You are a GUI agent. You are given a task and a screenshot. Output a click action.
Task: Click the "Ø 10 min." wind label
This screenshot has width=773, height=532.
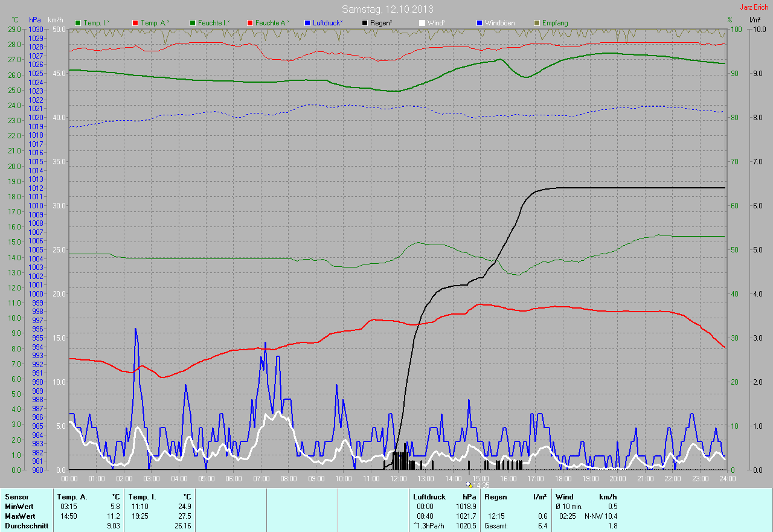tap(569, 507)
